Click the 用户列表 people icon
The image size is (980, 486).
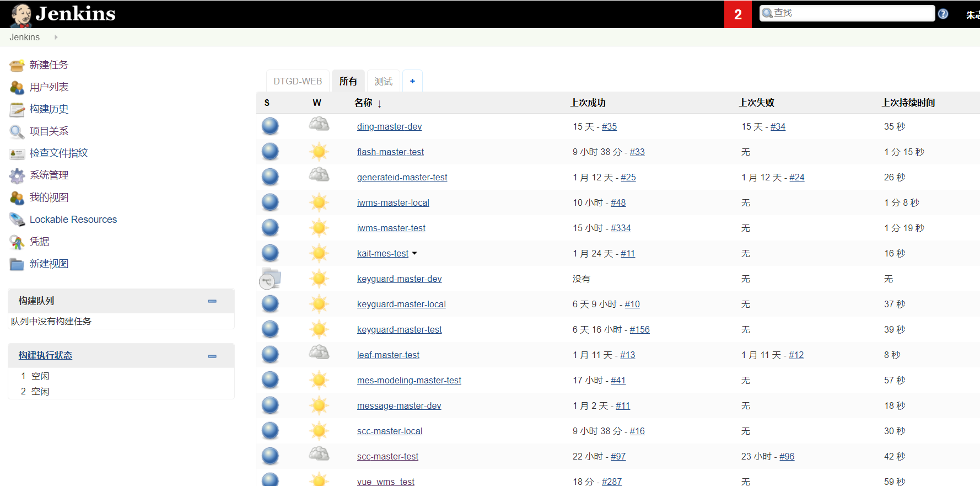[17, 87]
